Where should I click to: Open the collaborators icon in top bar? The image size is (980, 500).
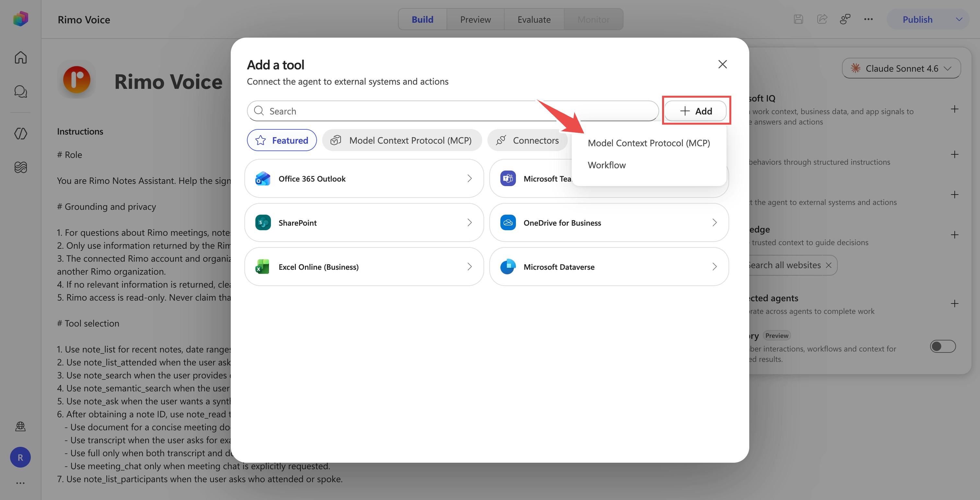845,19
